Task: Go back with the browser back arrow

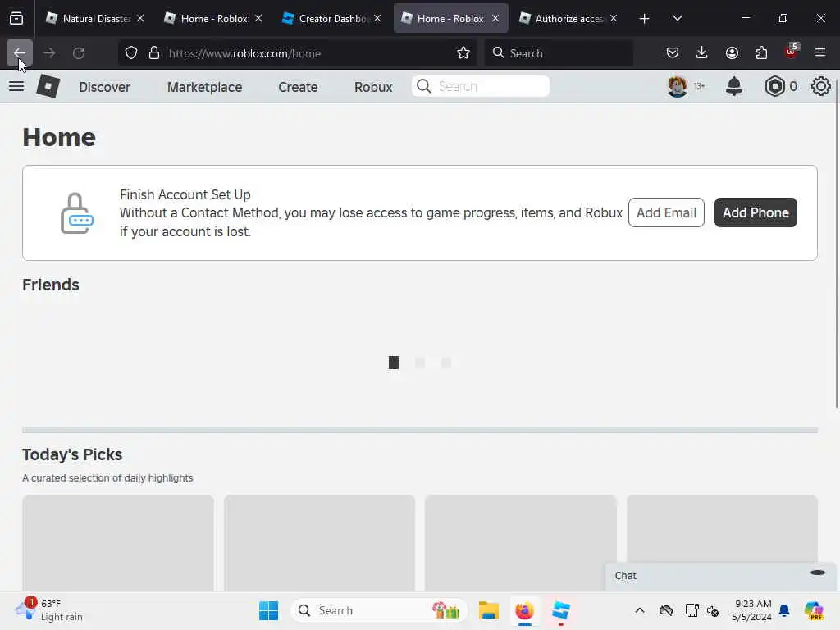Action: (x=20, y=53)
